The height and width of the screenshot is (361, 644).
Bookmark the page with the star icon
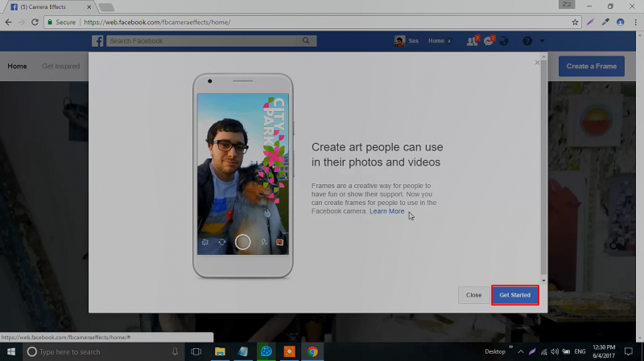575,22
